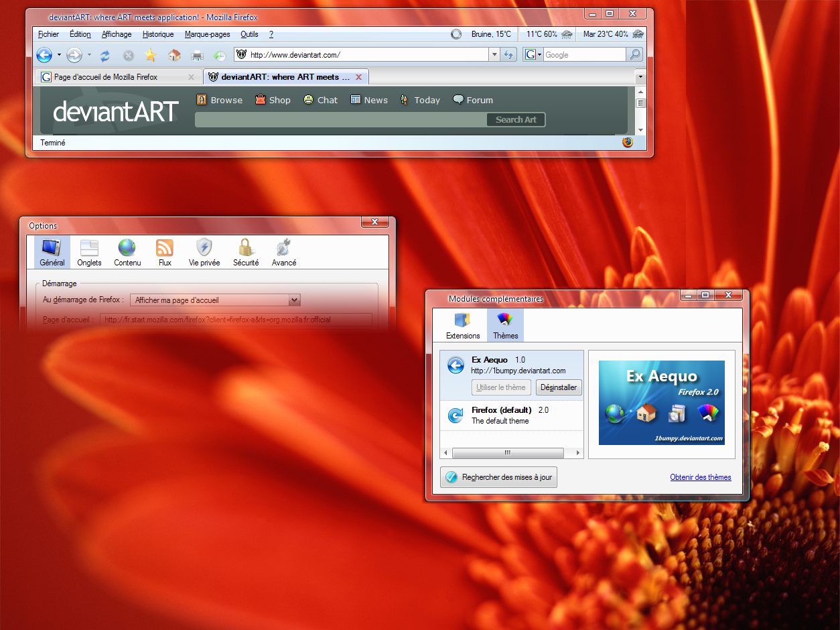
Task: Open the 'Obtenir des thèmes' link
Action: tap(701, 477)
